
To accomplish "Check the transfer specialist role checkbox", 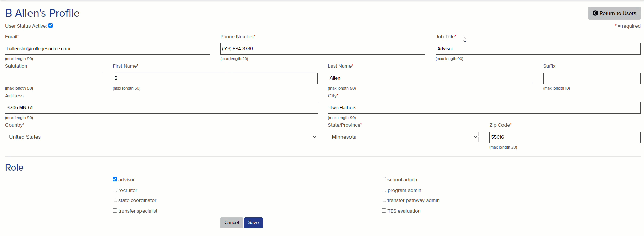I will click(115, 211).
